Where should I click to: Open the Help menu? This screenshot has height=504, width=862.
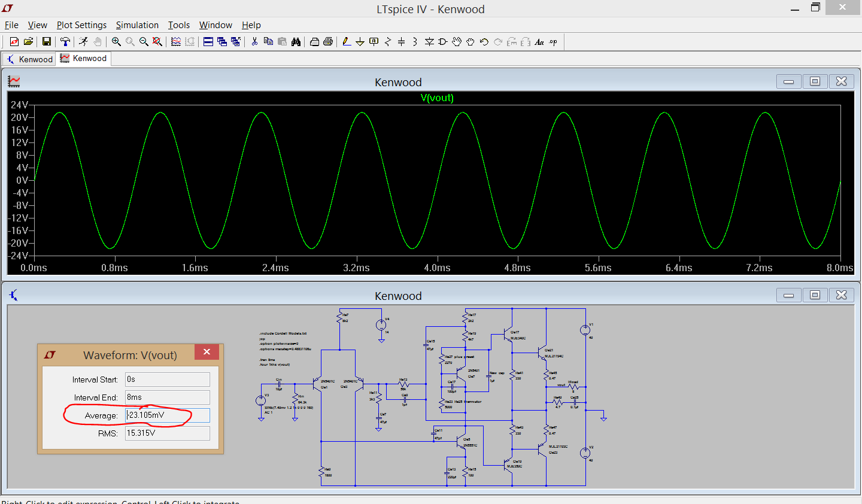coord(251,25)
